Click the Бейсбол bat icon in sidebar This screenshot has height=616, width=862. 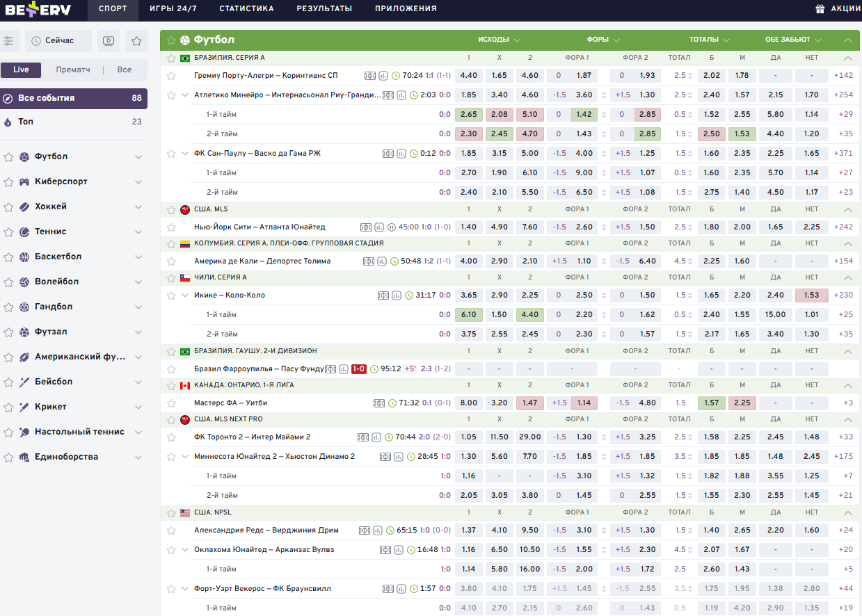click(24, 382)
